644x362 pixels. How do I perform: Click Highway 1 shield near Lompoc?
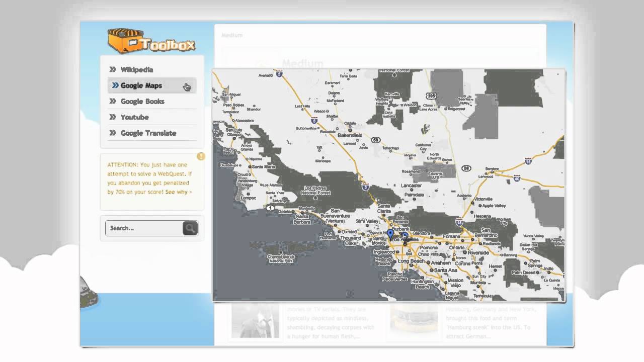point(271,208)
